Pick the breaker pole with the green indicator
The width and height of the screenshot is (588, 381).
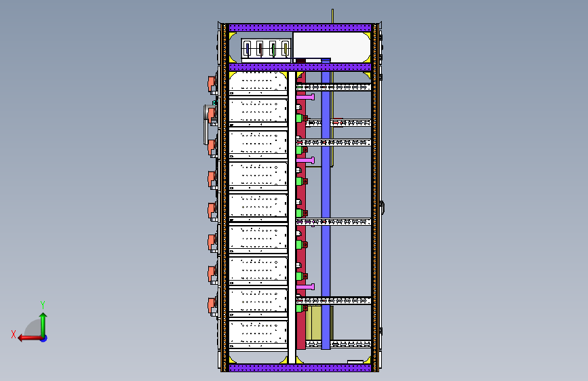click(273, 49)
